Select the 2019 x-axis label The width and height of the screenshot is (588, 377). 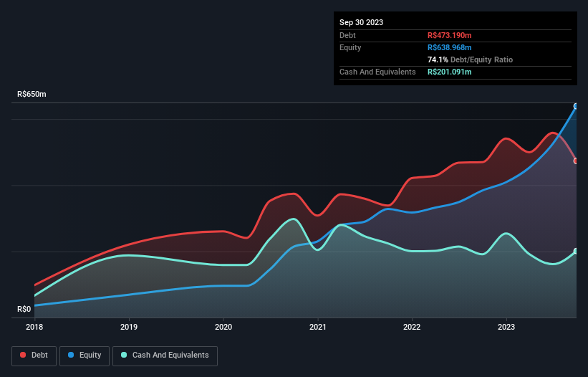[129, 327]
